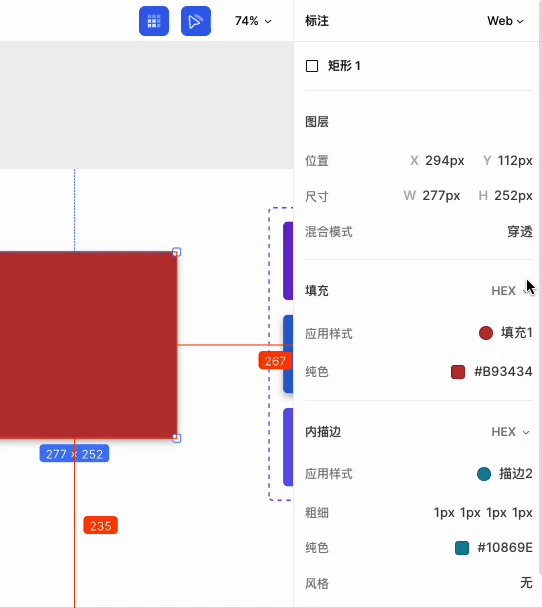Click the round 描边2 style swatch
Image resolution: width=542 pixels, height=608 pixels.
[484, 474]
